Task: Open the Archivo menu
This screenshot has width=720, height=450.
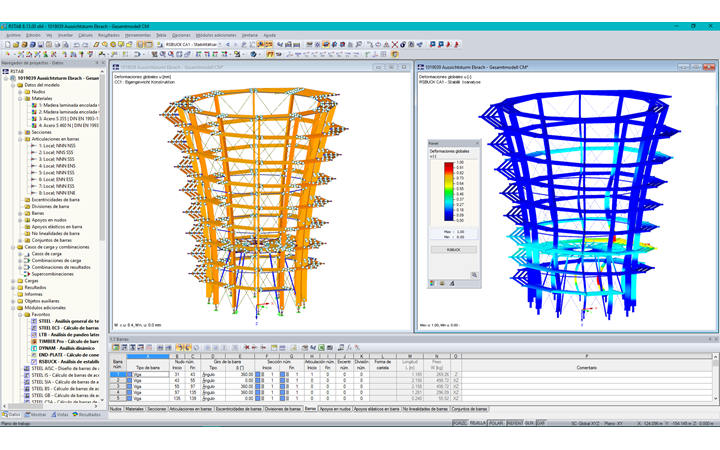Action: 13,35
